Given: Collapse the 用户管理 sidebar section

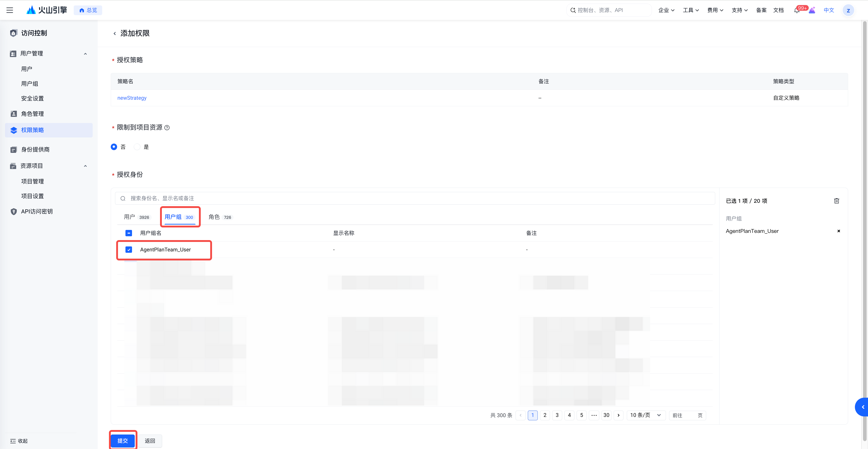Looking at the screenshot, I should pos(85,54).
